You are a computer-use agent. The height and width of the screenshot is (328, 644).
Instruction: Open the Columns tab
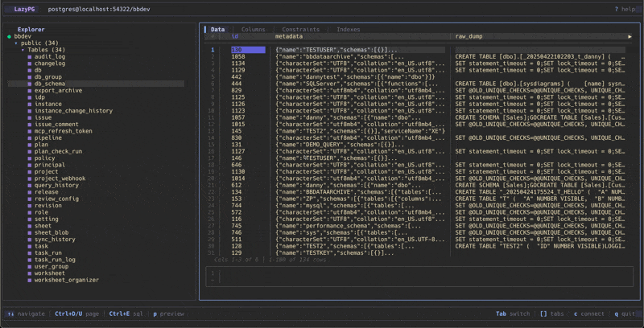253,30
